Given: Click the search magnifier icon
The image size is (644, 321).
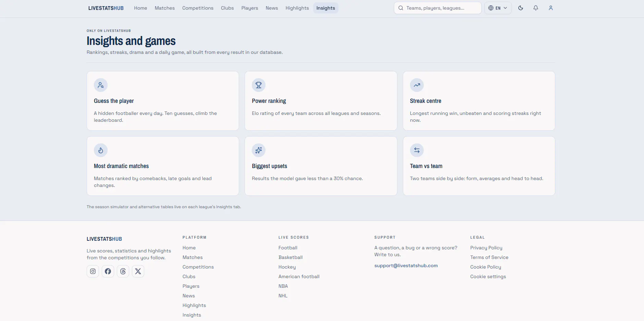Looking at the screenshot, I should tap(401, 8).
